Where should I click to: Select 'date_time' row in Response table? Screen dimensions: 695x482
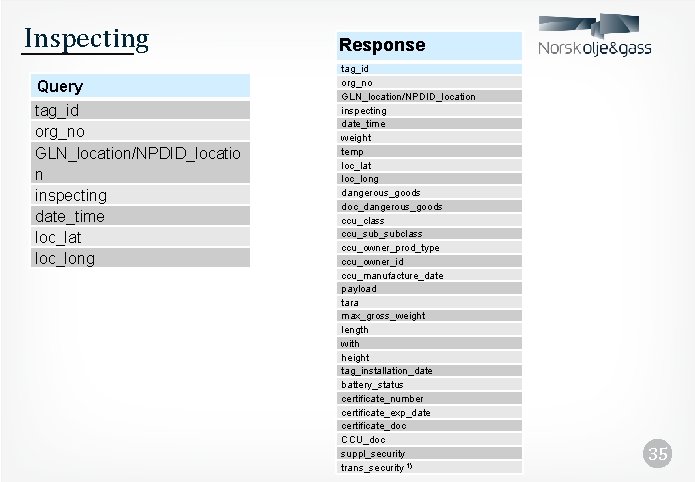(429, 124)
